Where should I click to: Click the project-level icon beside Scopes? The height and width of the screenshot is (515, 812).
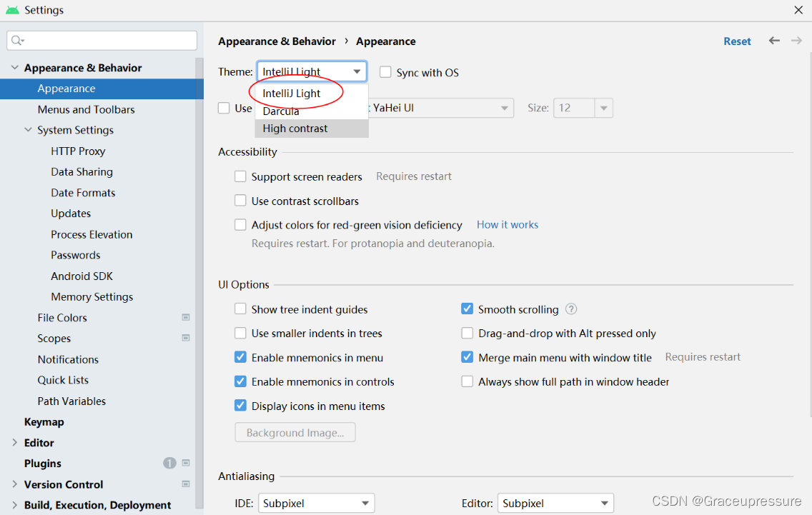coord(186,338)
